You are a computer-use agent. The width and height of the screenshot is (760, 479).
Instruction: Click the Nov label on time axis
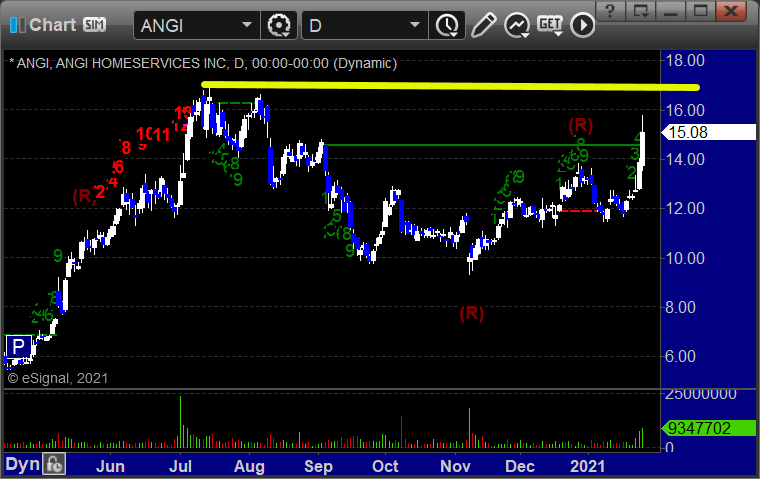coord(455,466)
